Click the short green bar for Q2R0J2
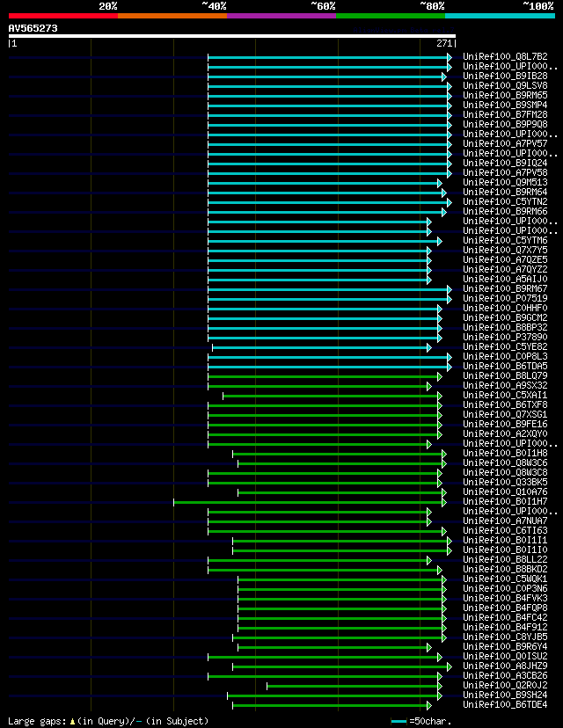563x728 pixels. click(x=354, y=686)
